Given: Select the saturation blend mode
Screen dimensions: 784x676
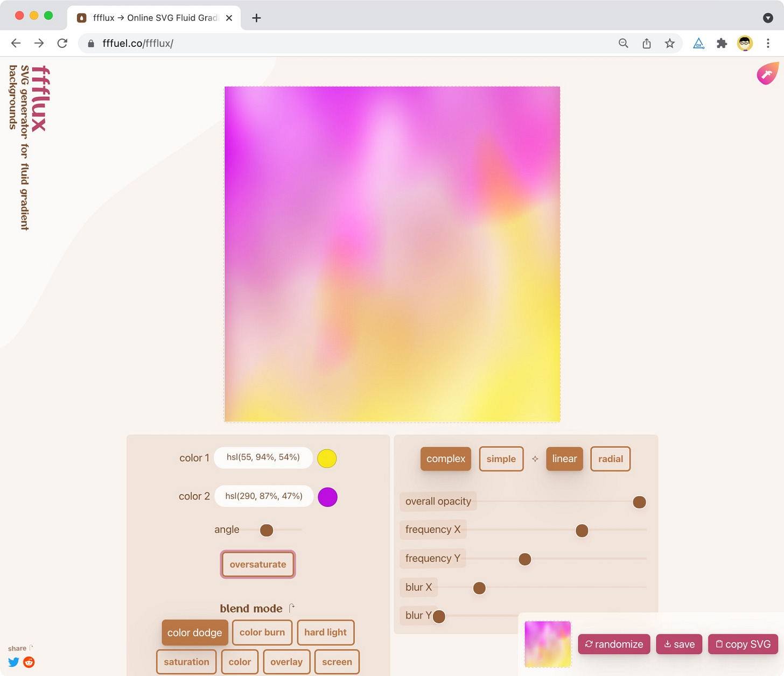Looking at the screenshot, I should (186, 662).
